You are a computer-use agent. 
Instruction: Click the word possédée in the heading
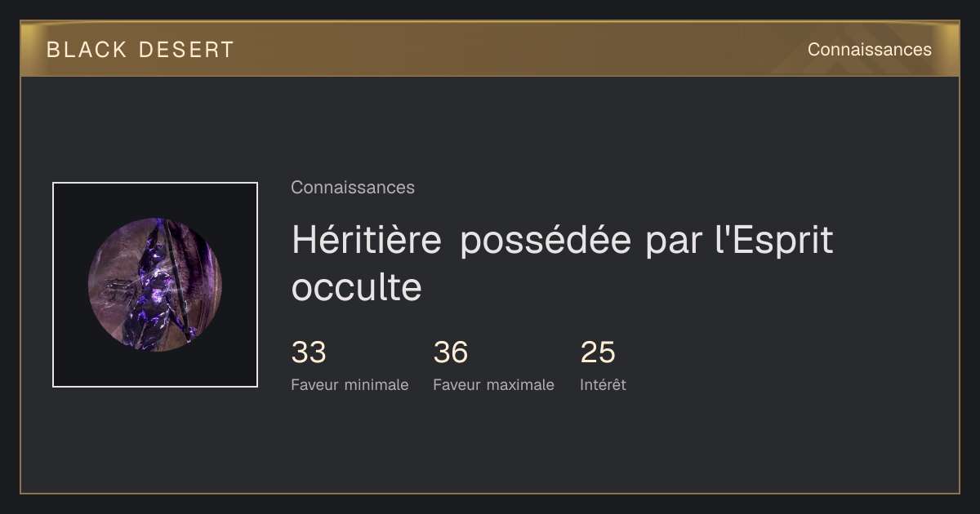click(x=546, y=241)
